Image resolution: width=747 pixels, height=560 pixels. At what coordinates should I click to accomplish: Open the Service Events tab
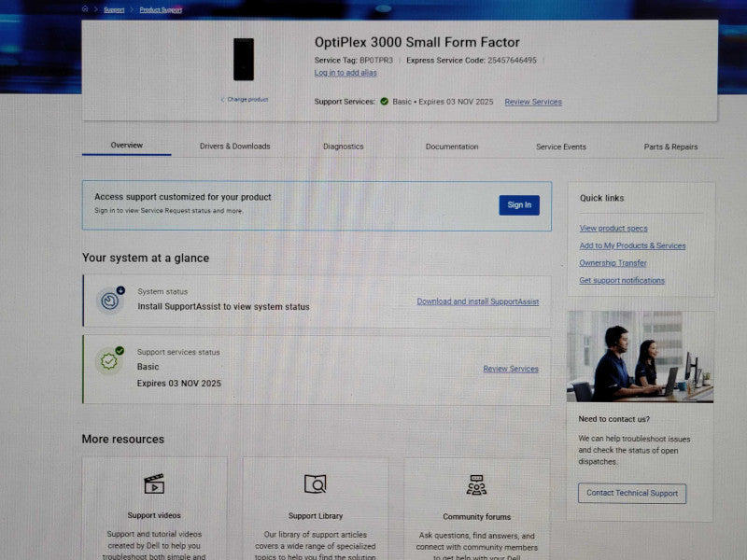click(561, 147)
